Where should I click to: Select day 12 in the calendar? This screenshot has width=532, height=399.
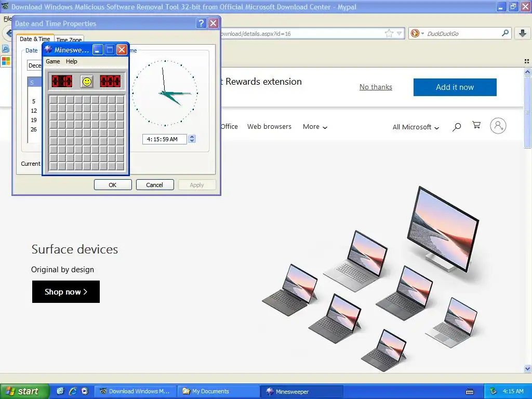pyautogui.click(x=34, y=111)
